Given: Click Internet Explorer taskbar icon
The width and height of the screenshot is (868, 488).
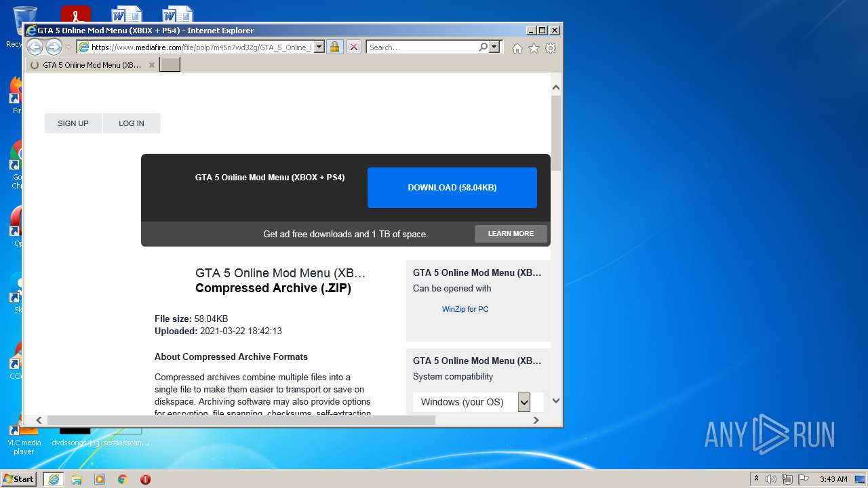Looking at the screenshot, I should (x=54, y=479).
